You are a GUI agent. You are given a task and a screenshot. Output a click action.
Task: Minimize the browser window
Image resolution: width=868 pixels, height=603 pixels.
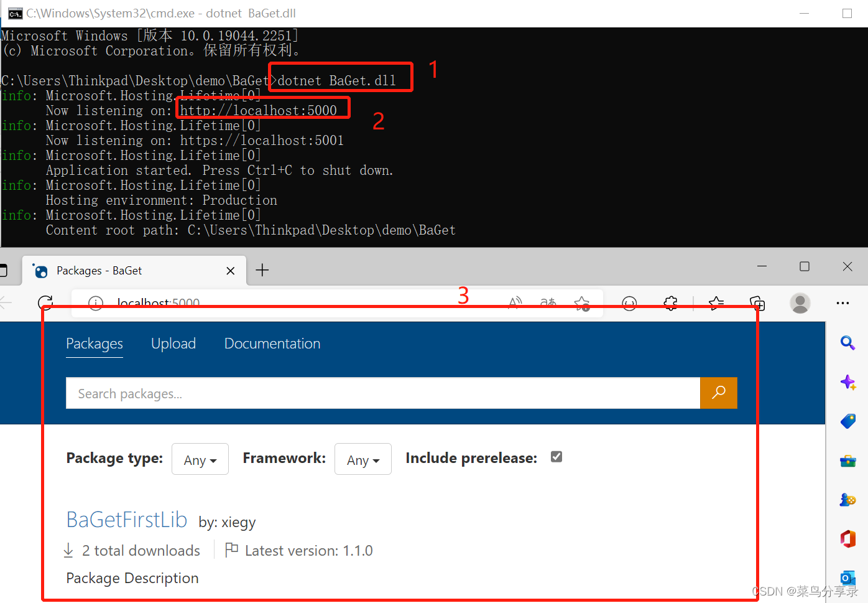tap(762, 266)
